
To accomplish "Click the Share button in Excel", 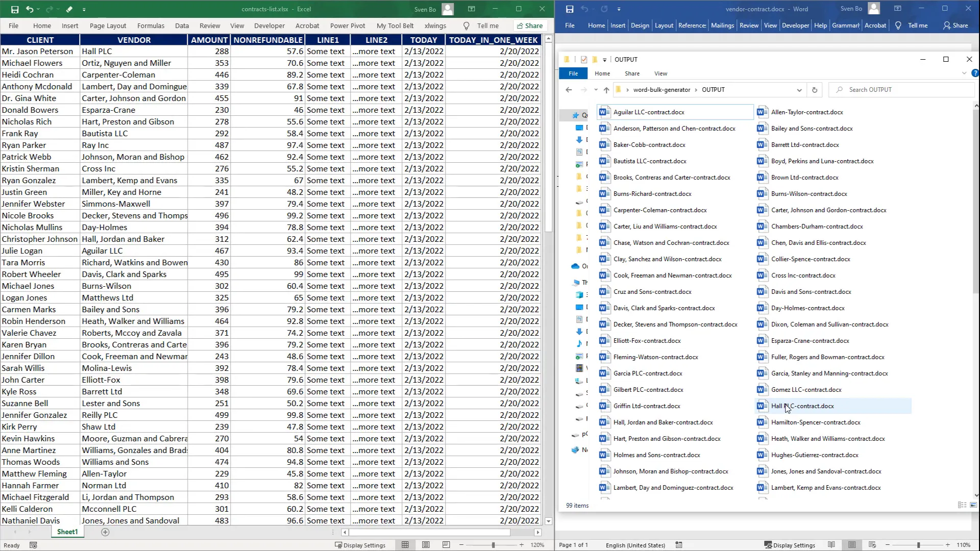I will click(529, 26).
